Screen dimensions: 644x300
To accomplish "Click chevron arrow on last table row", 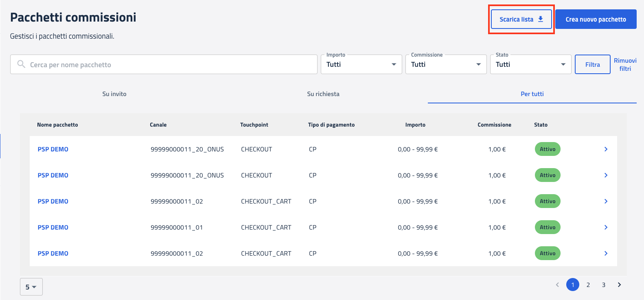I will coord(606,254).
